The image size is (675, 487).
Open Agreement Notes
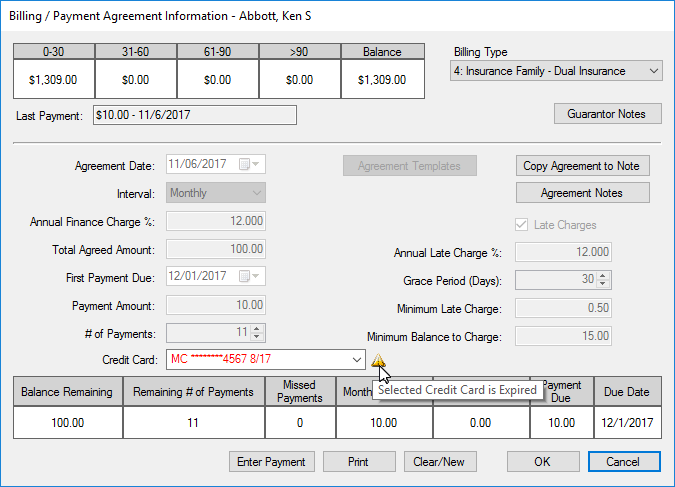tap(582, 193)
